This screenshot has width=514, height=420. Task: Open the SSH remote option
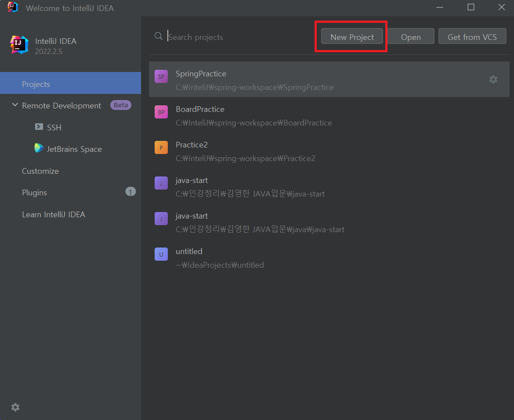54,127
